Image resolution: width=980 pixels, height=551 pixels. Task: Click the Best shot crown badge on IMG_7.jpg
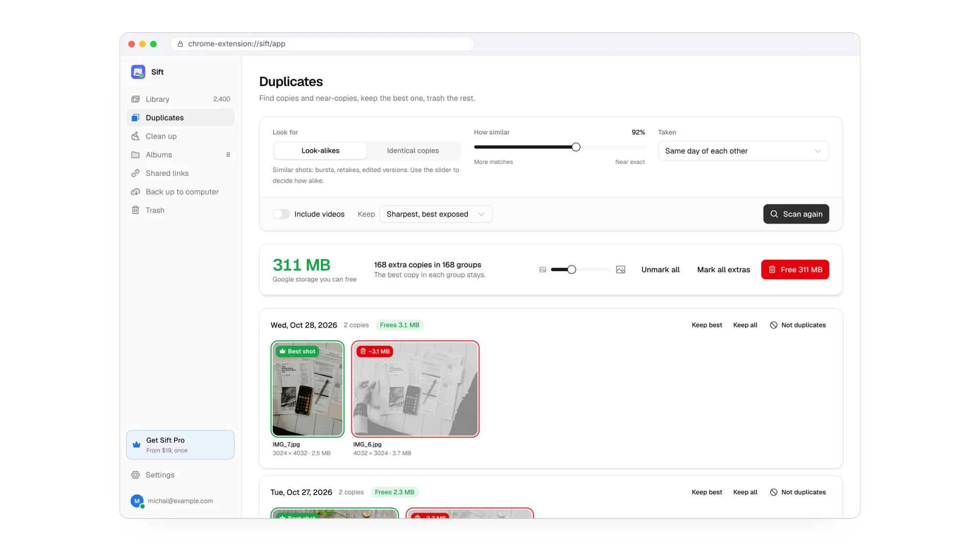pos(297,352)
